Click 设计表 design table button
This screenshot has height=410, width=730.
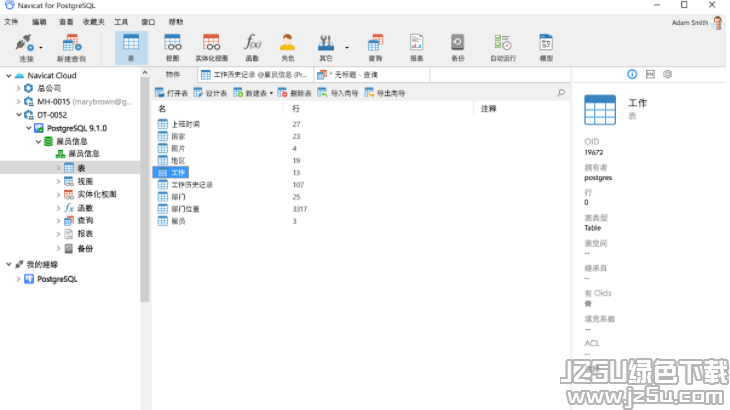pyautogui.click(x=210, y=94)
